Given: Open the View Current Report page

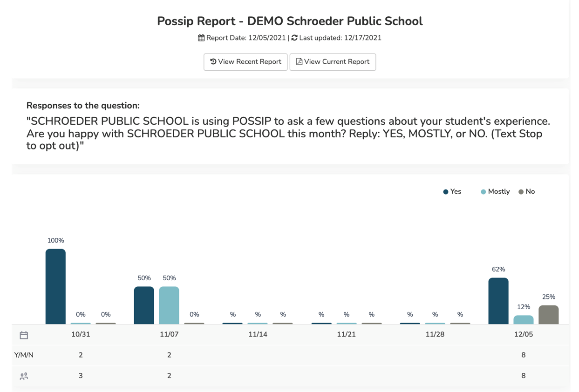Looking at the screenshot, I should click(333, 61).
